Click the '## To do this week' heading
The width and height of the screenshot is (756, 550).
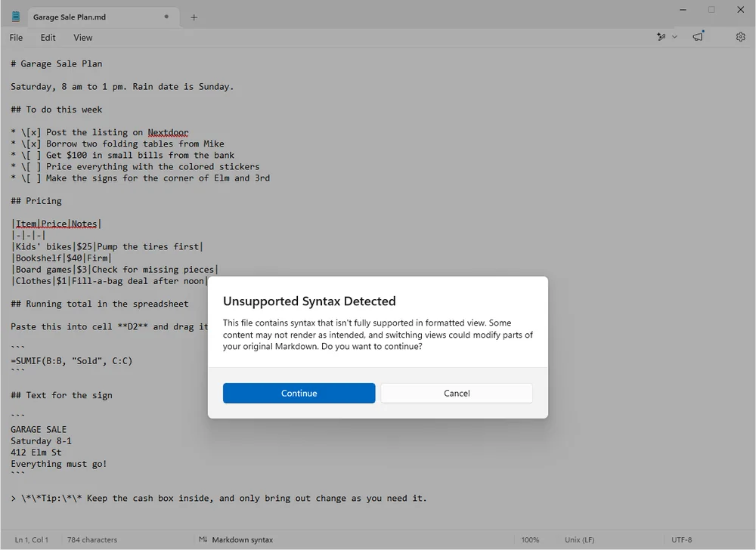point(57,110)
